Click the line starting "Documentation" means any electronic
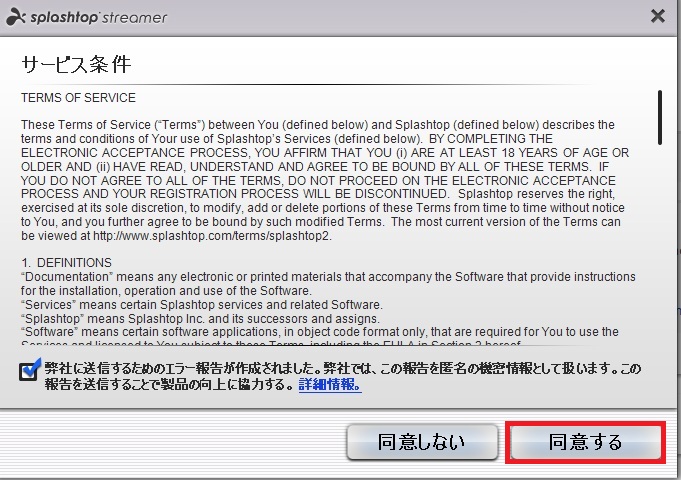 tap(328, 277)
